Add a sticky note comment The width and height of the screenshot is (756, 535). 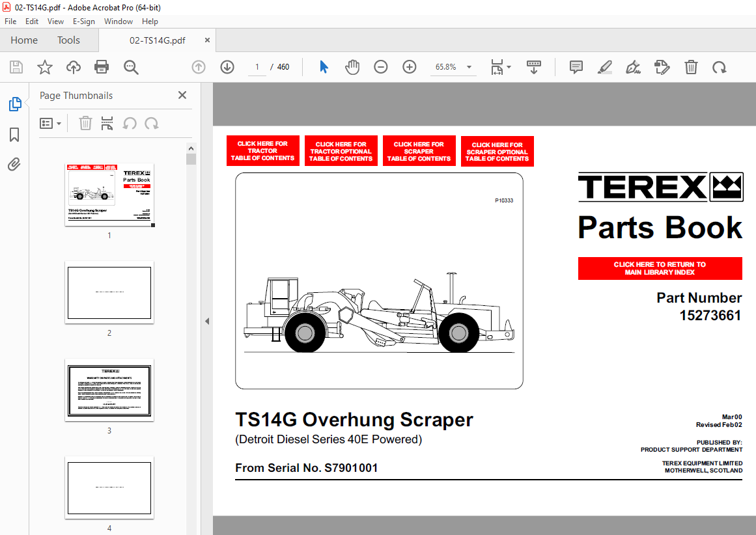pos(576,67)
